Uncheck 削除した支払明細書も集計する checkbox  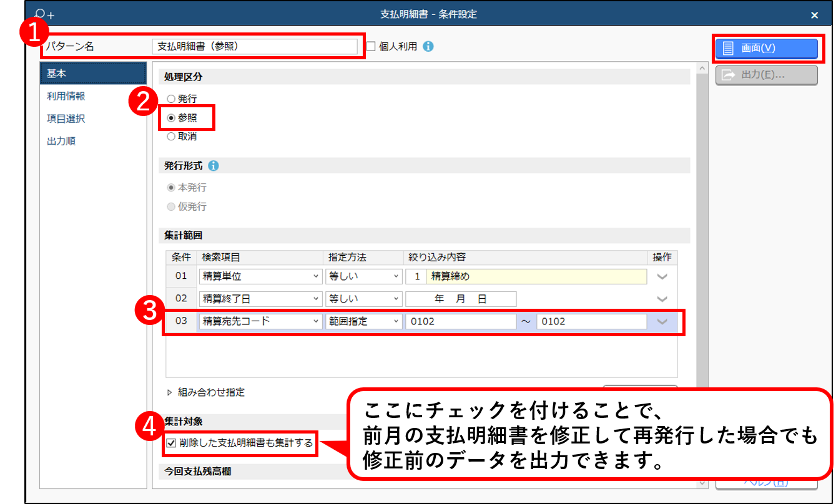(172, 443)
